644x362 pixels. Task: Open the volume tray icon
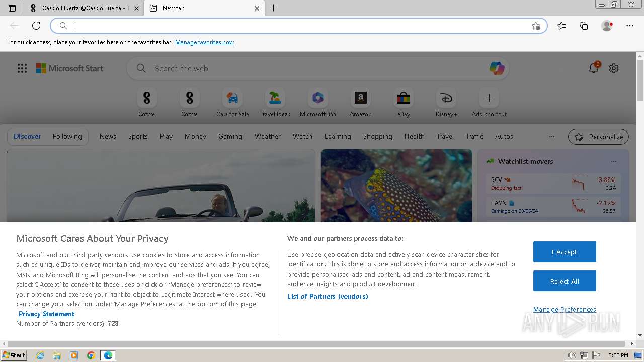(572, 355)
